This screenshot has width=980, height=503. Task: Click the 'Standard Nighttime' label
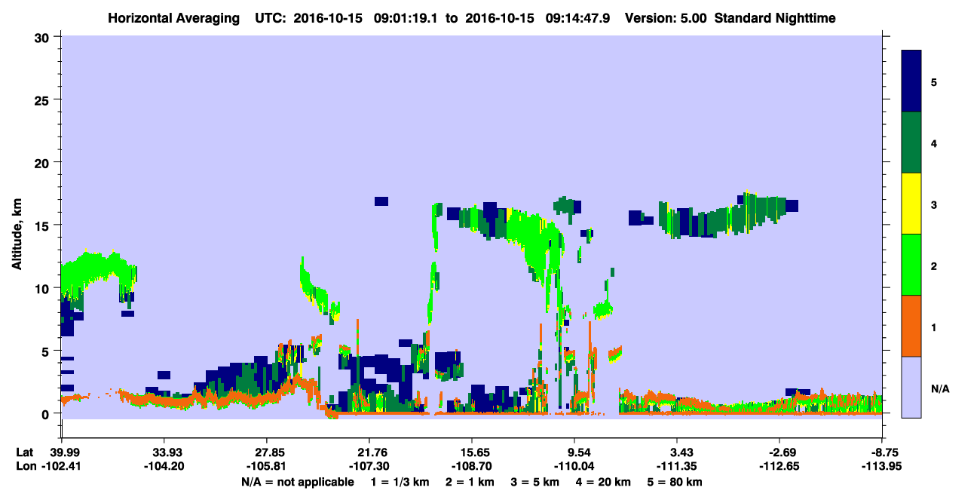point(774,17)
